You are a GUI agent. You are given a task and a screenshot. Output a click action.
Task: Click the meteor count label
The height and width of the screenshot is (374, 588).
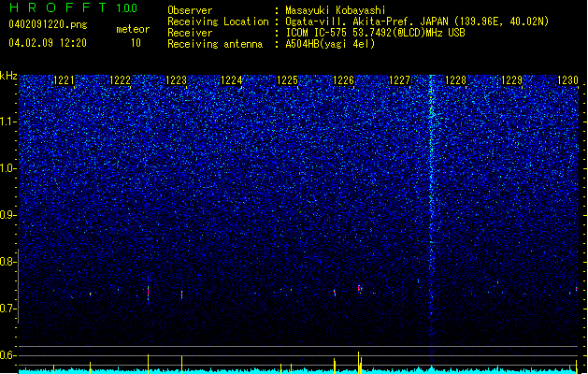point(133,29)
